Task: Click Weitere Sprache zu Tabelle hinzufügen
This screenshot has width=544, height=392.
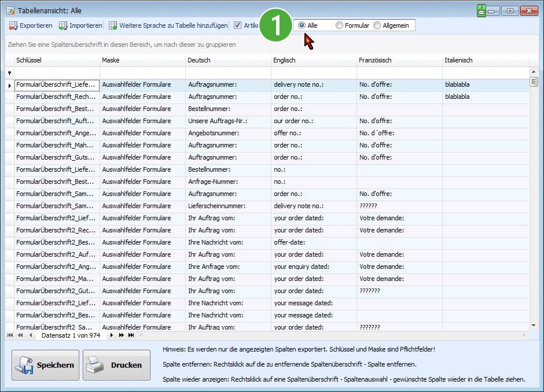Action: [x=168, y=25]
